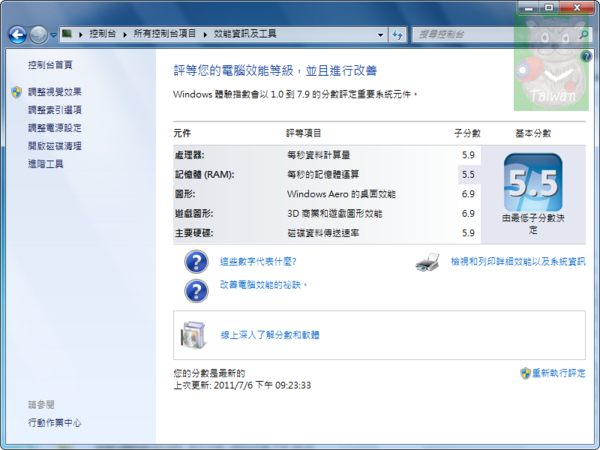Click the 5.5 base score badge
This screenshot has height=450, width=600.
coord(533,182)
